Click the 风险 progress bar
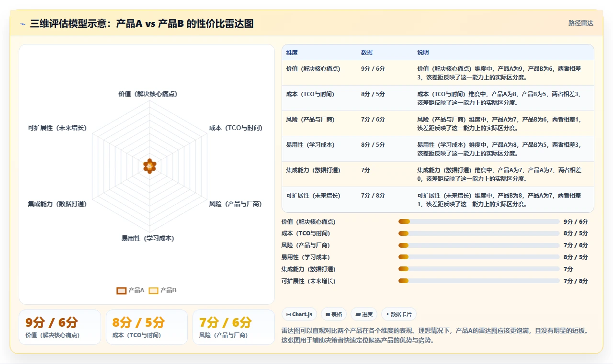Viewport: 613px width, 364px height. point(479,245)
